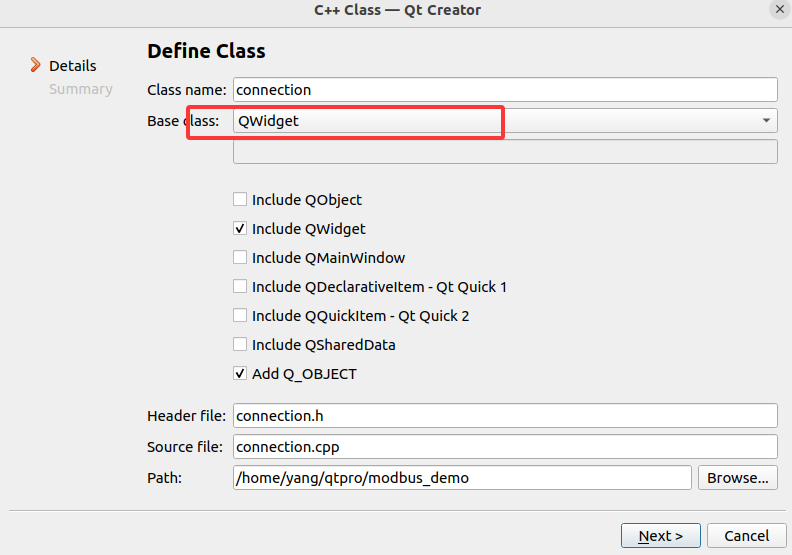Click the Details step arrow icon
Viewport: 792px width, 555px height.
pos(36,65)
